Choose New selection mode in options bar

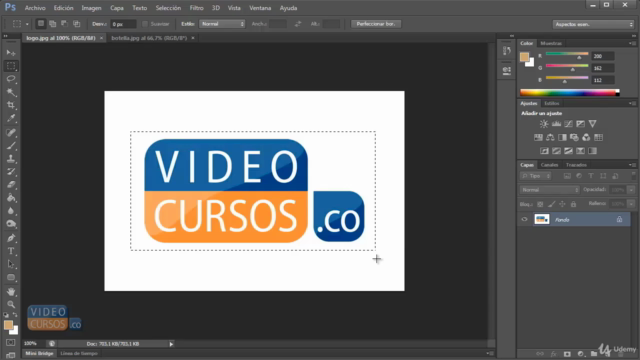tap(41, 24)
